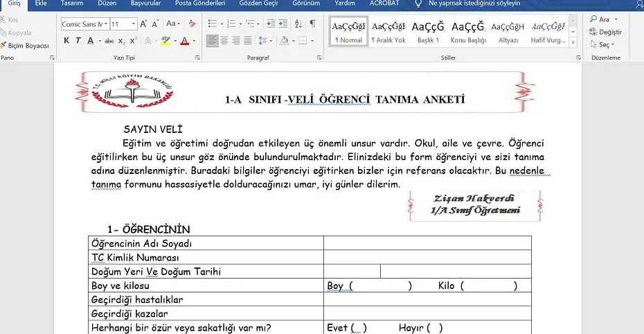Screen dimensions: 644x334
Task: Align text to the right
Action: pyautogui.click(x=236, y=41)
